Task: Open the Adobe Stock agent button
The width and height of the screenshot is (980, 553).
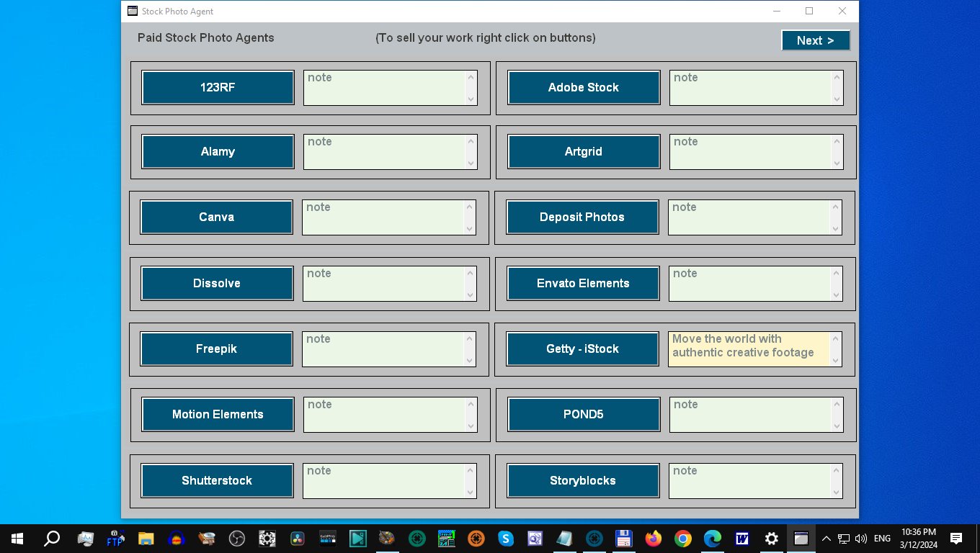Action: [584, 87]
